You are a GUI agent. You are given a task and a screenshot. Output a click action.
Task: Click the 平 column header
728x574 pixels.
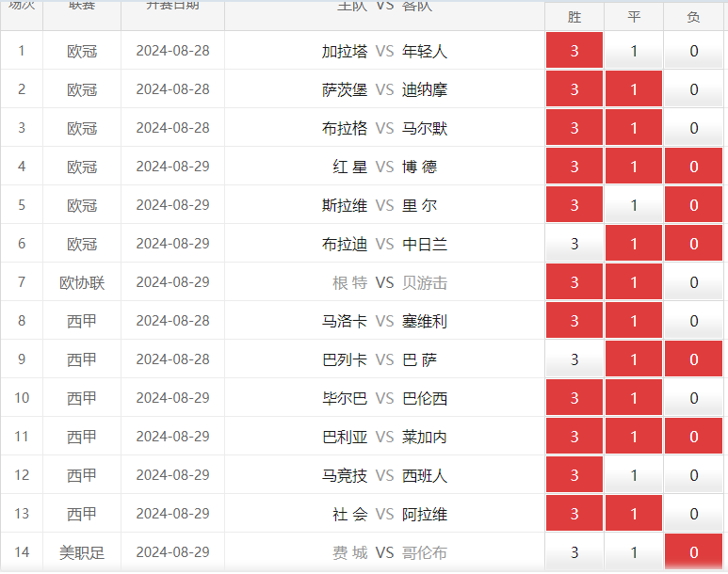pos(634,17)
